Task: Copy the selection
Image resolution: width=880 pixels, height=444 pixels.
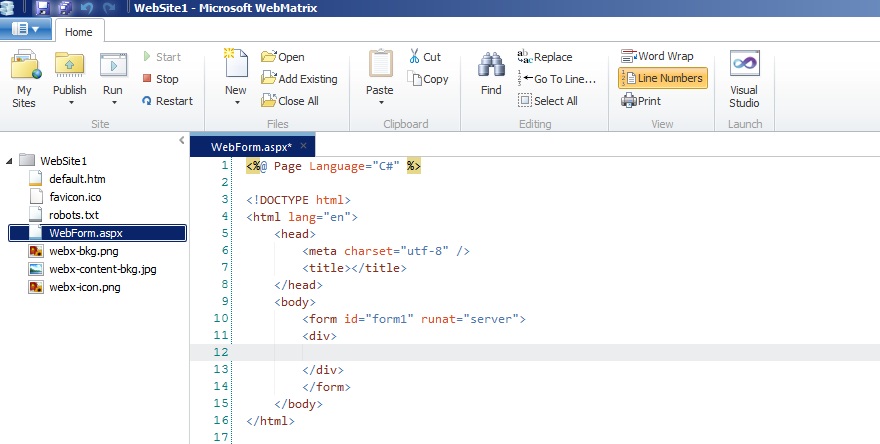Action: [x=428, y=79]
